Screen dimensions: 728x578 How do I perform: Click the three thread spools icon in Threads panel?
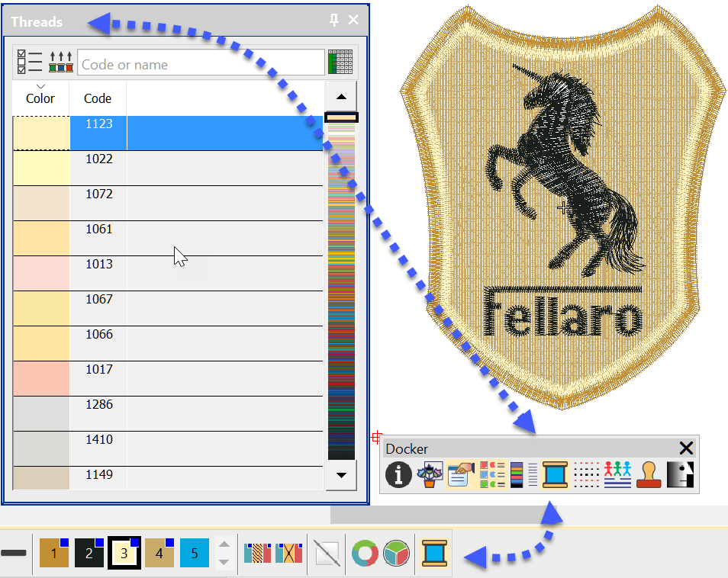click(61, 63)
